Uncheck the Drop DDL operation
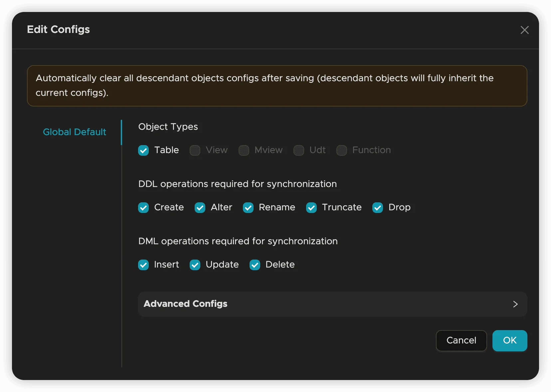 pyautogui.click(x=378, y=208)
